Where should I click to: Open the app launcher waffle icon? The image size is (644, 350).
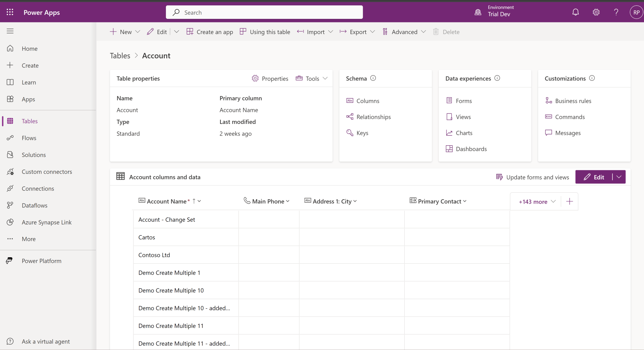10,12
